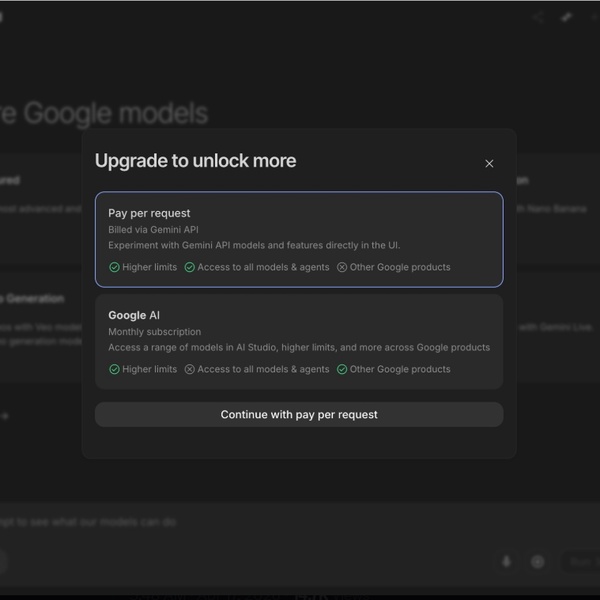Click 'Experiment with Gemini API models' description
This screenshot has height=600, width=600.
254,245
